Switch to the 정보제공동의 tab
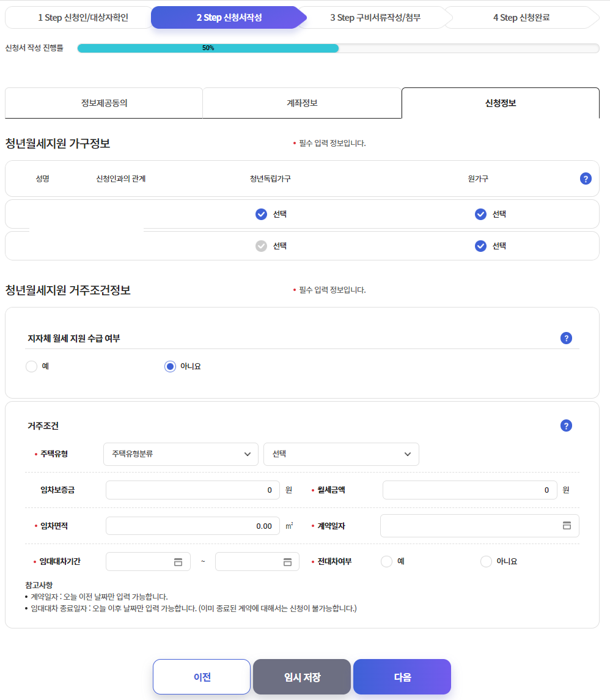 click(103, 103)
